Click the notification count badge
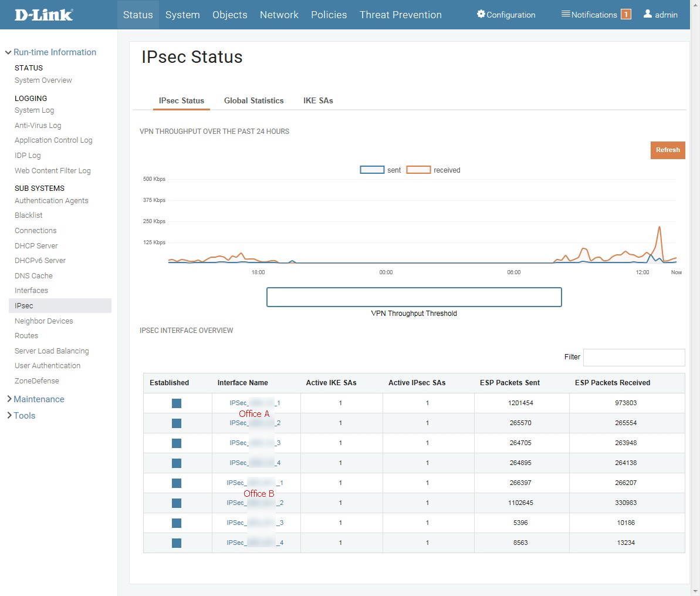700x596 pixels. (x=626, y=15)
